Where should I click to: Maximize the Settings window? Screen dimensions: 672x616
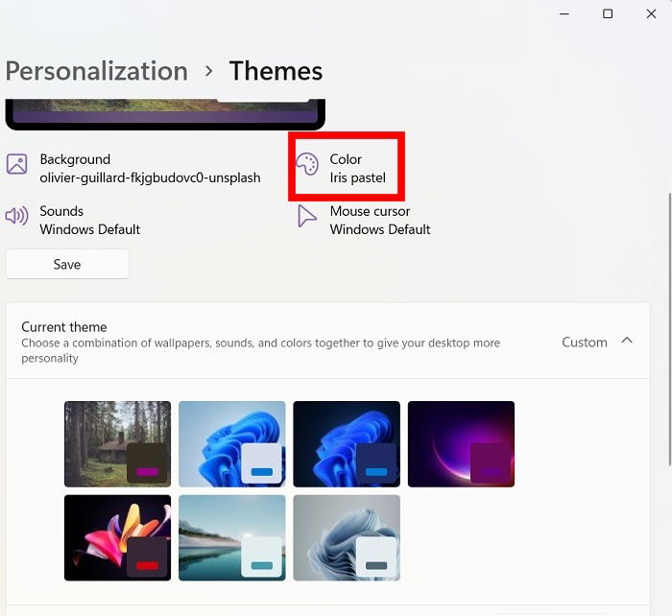608,13
